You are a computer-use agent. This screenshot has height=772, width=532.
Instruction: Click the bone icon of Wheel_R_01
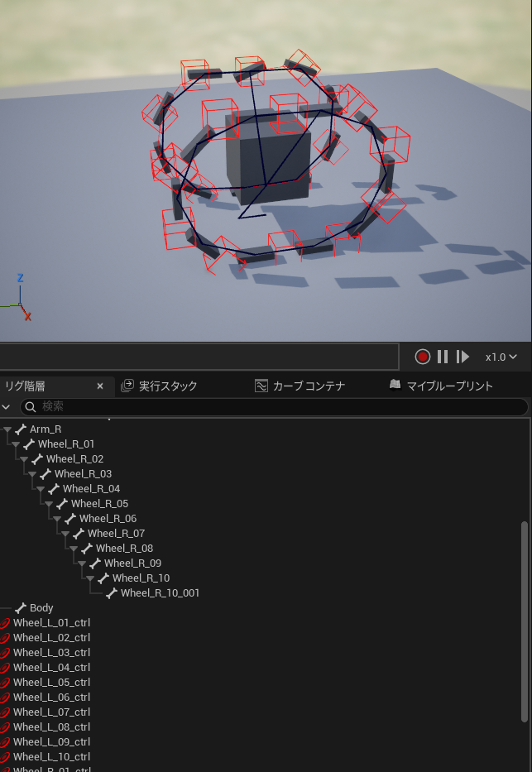click(29, 444)
